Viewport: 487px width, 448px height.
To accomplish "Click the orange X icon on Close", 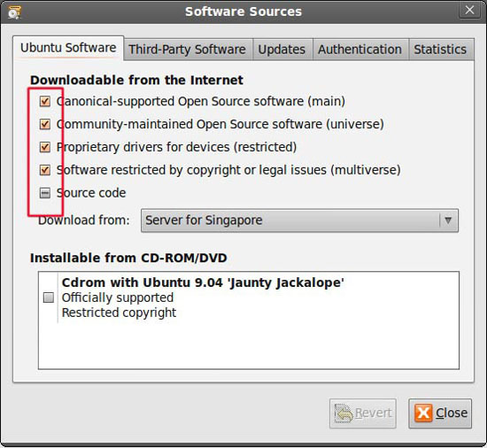I will tap(423, 413).
